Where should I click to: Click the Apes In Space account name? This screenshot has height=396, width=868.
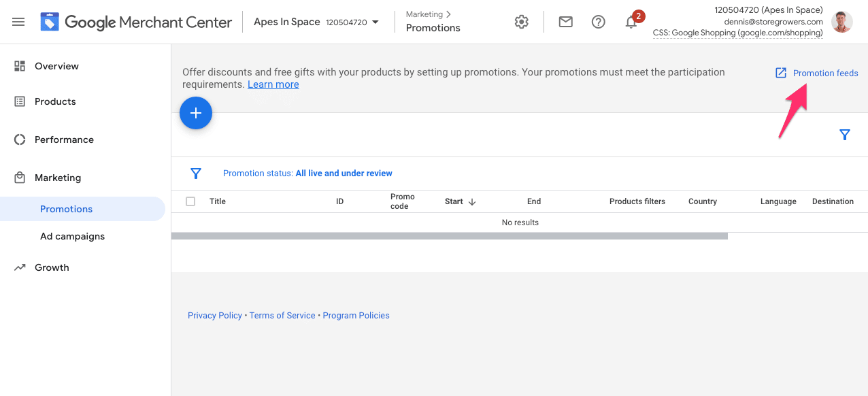(x=287, y=22)
